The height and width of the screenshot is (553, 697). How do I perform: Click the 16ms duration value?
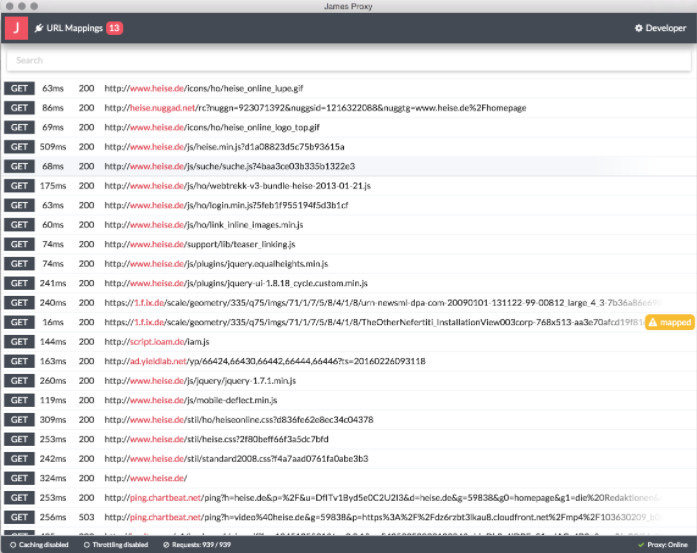(x=53, y=322)
